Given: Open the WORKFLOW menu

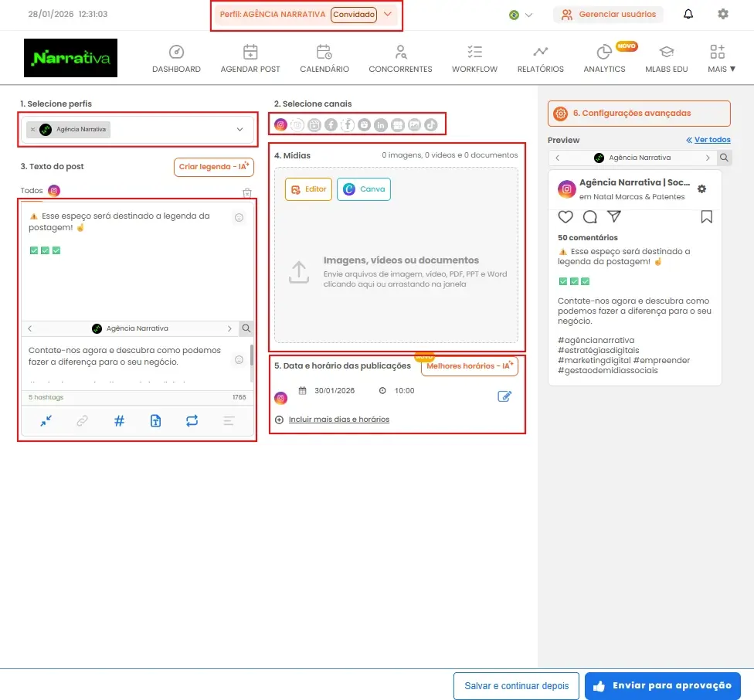Looking at the screenshot, I should tap(474, 59).
